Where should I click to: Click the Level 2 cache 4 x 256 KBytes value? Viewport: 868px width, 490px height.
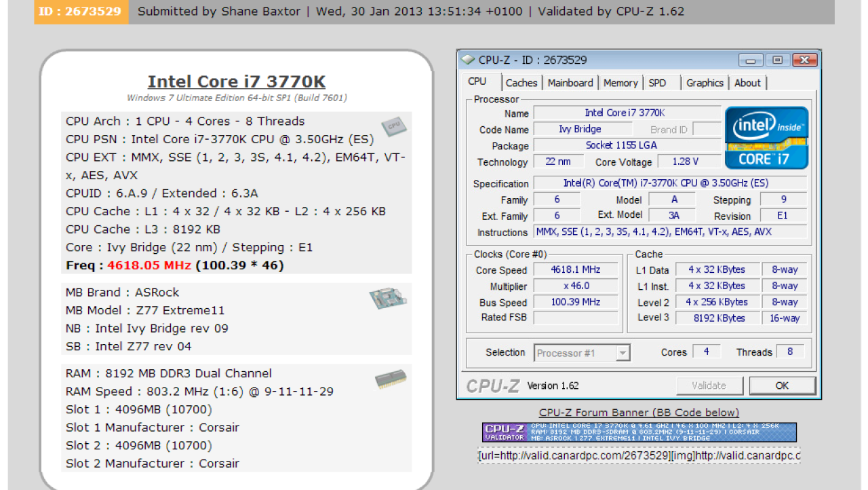(x=717, y=302)
